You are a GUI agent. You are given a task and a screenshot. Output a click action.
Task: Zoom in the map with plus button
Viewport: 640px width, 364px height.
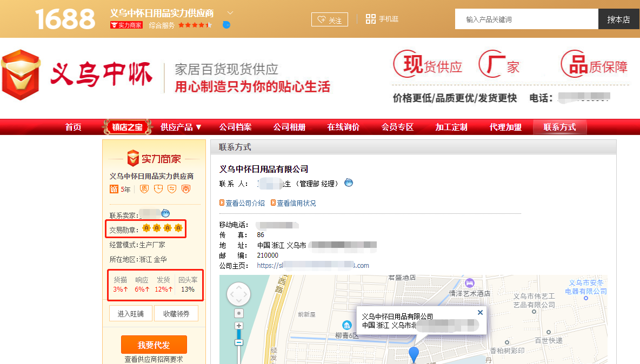tap(239, 326)
